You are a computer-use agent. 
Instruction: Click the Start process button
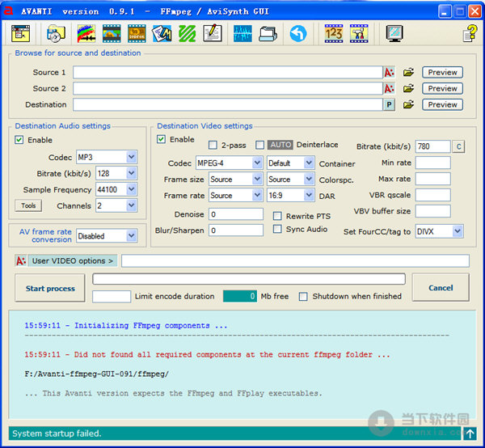click(50, 289)
